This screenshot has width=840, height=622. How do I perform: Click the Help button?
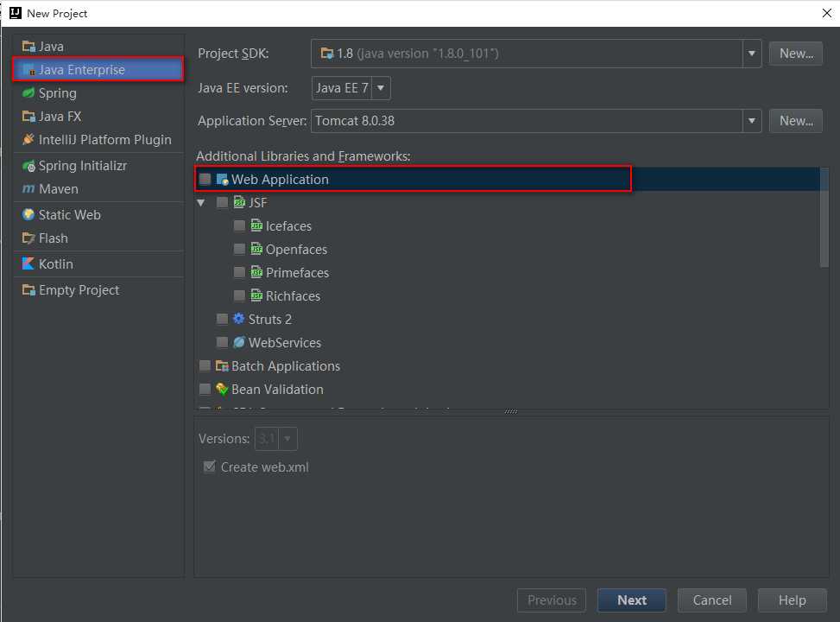[792, 600]
